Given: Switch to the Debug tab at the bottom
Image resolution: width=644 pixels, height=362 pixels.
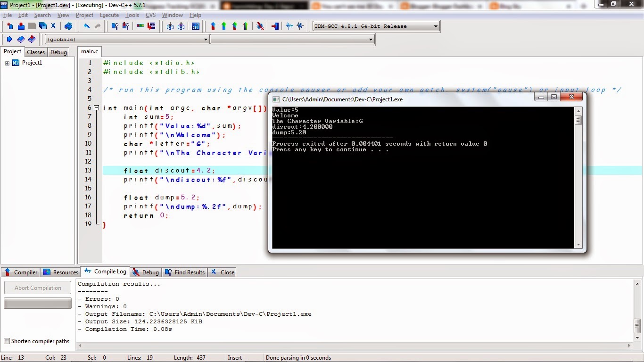Looking at the screenshot, I should click(146, 272).
